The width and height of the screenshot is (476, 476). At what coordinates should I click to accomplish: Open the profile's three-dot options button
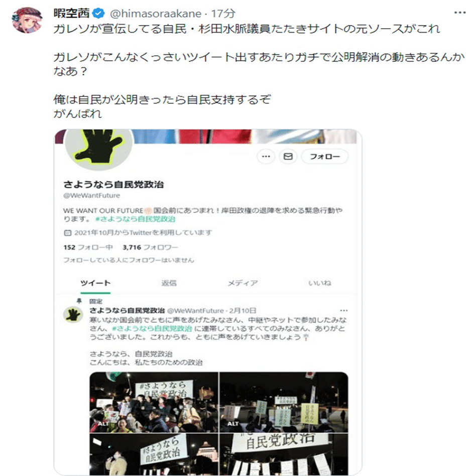266,156
